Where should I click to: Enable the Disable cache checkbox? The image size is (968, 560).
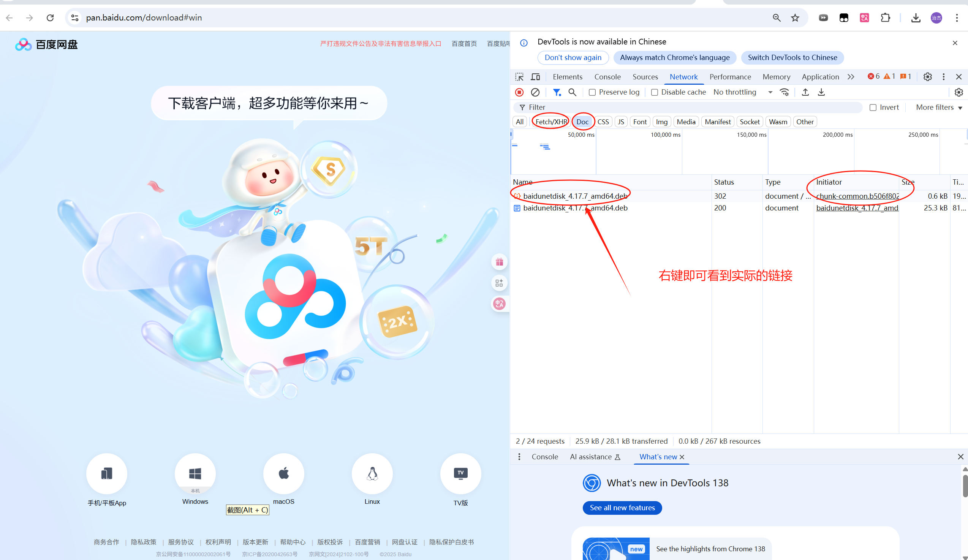[655, 92]
